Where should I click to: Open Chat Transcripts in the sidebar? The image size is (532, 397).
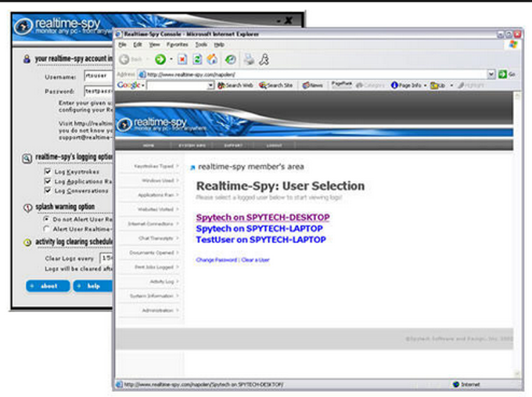[159, 238]
